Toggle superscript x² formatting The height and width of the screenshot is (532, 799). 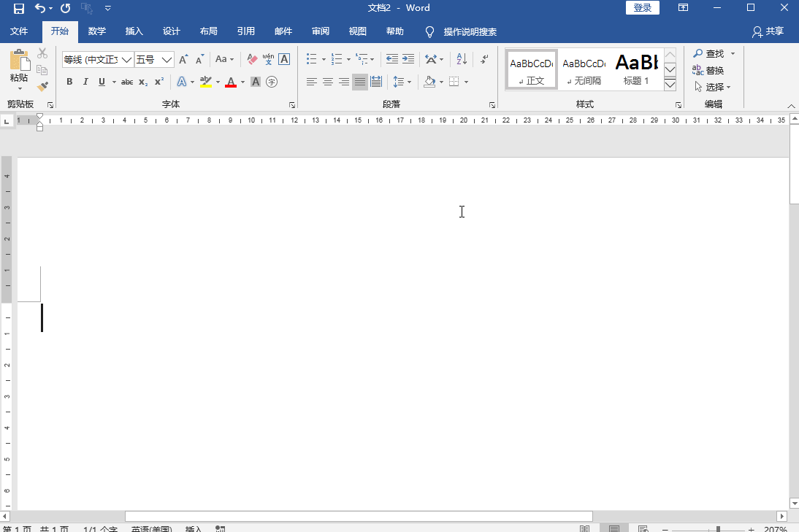tap(159, 82)
